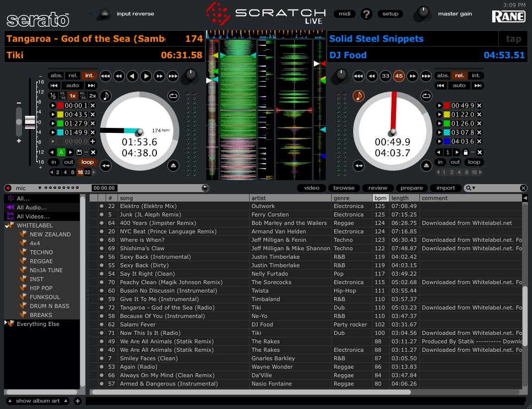The width and height of the screenshot is (532, 409).
Task: Toggle right deck loop lock icon
Action: (x=465, y=152)
